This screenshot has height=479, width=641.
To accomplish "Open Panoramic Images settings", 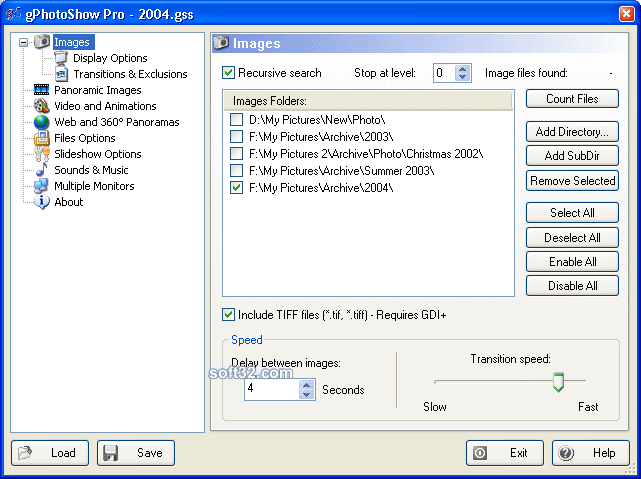I will [x=98, y=90].
